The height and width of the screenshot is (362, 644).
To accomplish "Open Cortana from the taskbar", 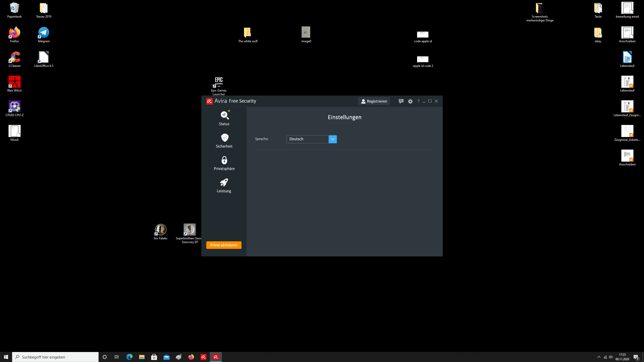I will (x=105, y=357).
